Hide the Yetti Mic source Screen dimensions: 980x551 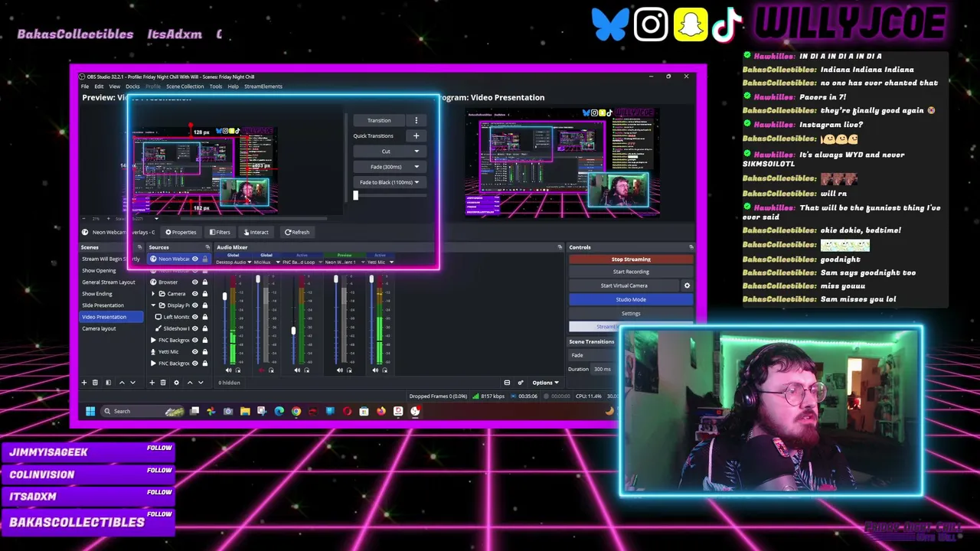point(194,352)
